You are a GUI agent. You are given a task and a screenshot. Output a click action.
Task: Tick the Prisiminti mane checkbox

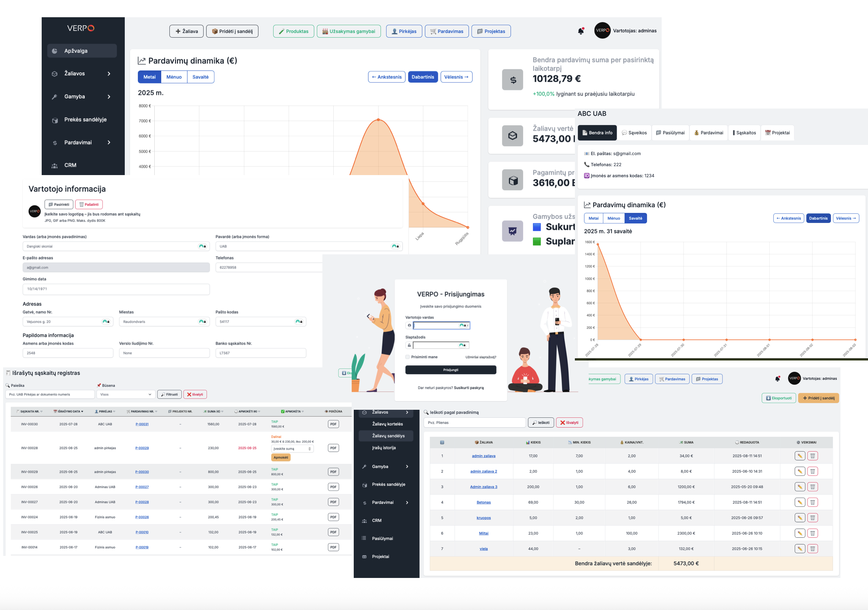pos(407,357)
